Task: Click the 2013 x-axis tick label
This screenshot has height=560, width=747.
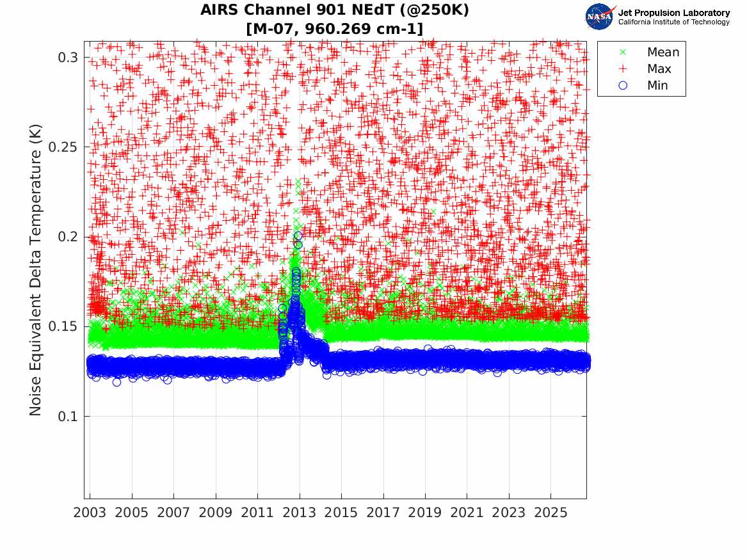Action: point(299,513)
